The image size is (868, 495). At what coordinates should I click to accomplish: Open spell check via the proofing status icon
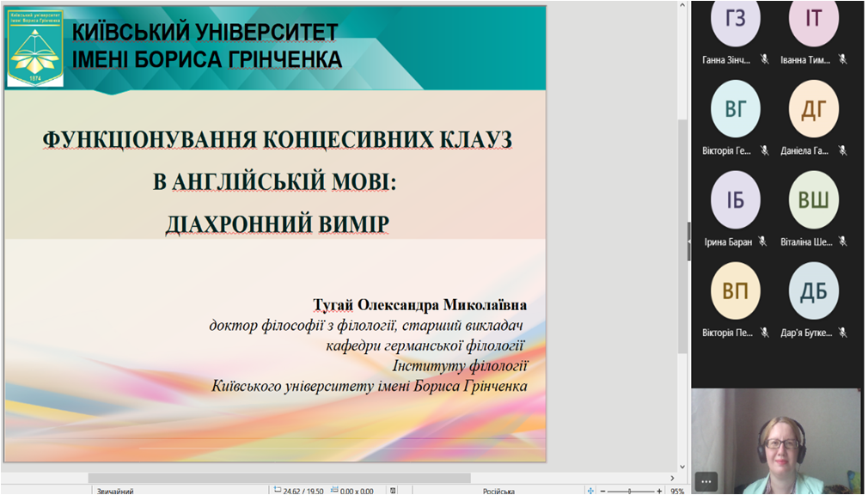pyautogui.click(x=394, y=490)
